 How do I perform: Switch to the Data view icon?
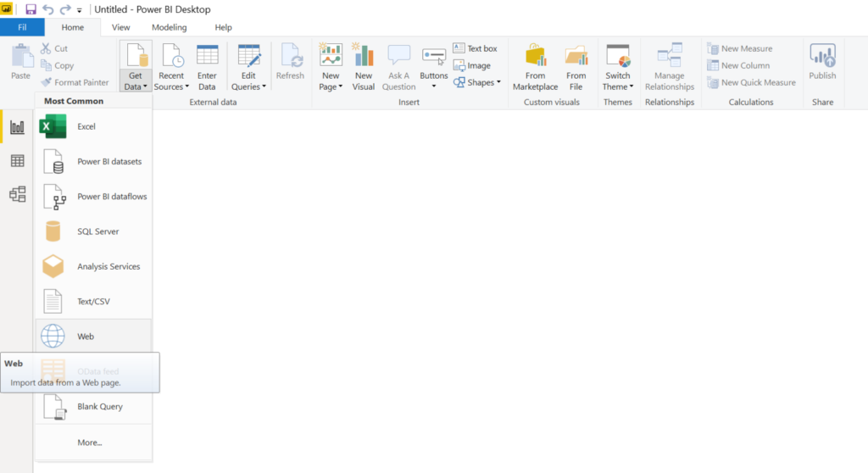point(17,161)
